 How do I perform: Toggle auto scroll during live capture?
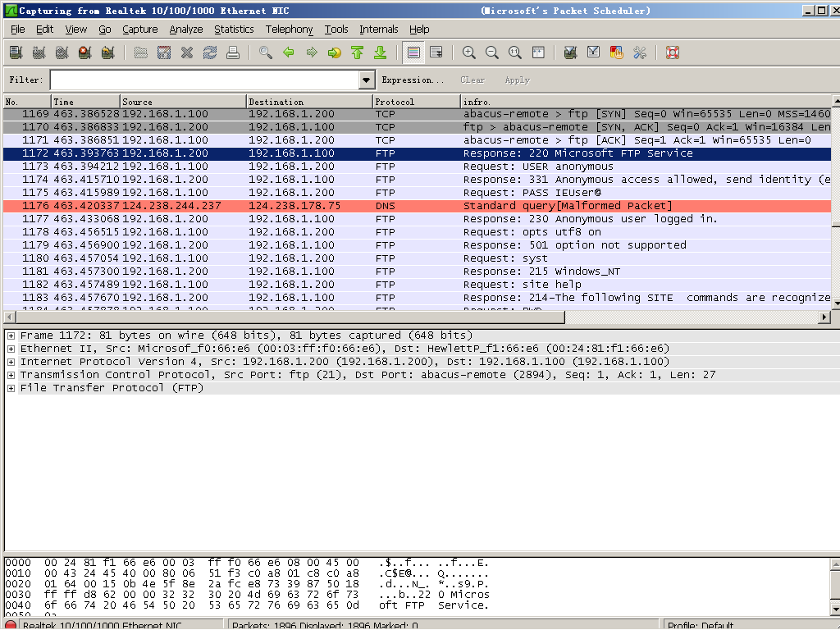(436, 52)
